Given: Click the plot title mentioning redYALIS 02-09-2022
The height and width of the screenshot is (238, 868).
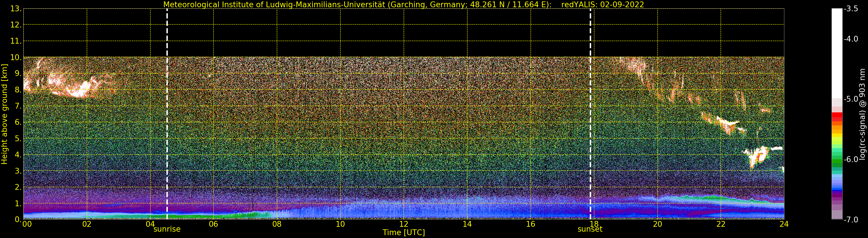Looking at the screenshot, I should click(x=404, y=4).
